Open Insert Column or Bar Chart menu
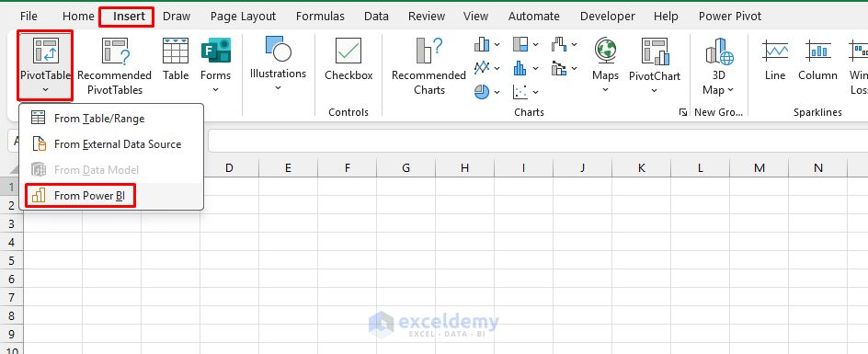The height and width of the screenshot is (354, 868). click(487, 44)
